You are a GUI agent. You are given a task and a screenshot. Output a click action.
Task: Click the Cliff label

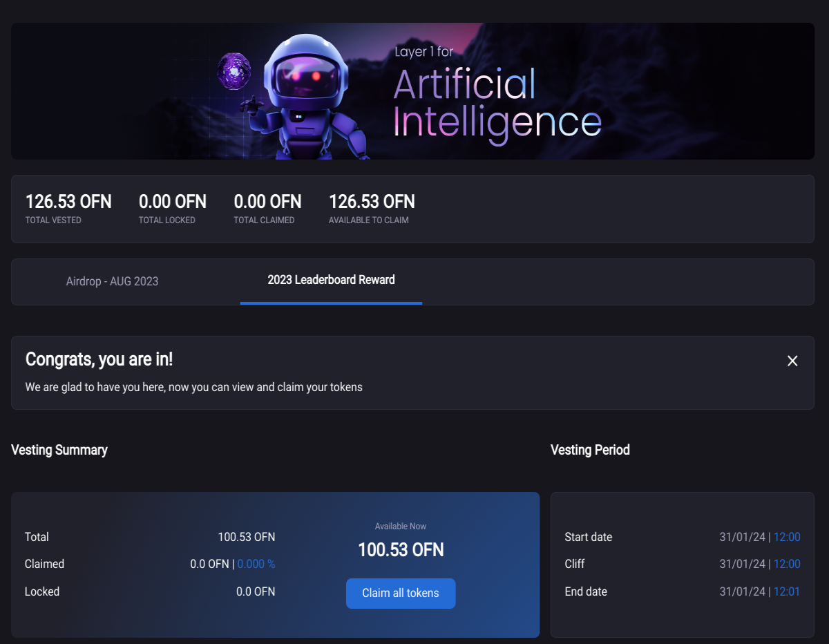point(575,564)
